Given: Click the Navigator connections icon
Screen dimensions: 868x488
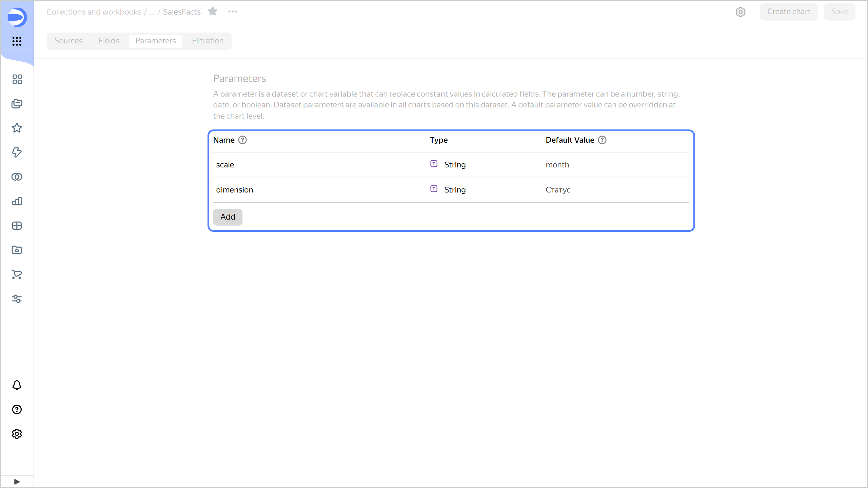Looking at the screenshot, I should tap(17, 177).
